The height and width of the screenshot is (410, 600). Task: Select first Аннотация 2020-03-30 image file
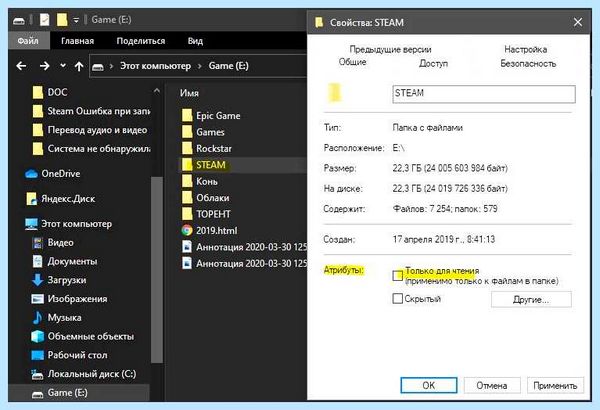244,247
